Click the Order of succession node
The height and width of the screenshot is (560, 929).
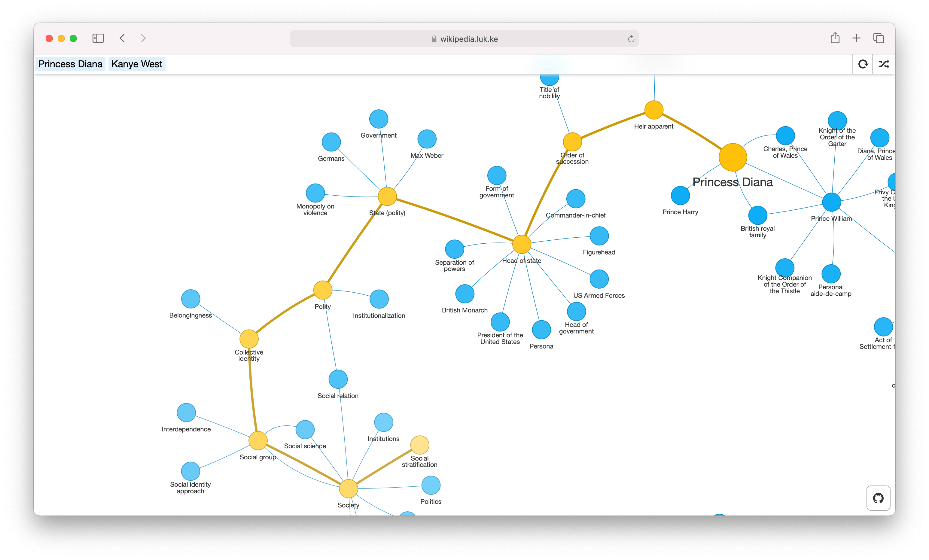(x=572, y=142)
